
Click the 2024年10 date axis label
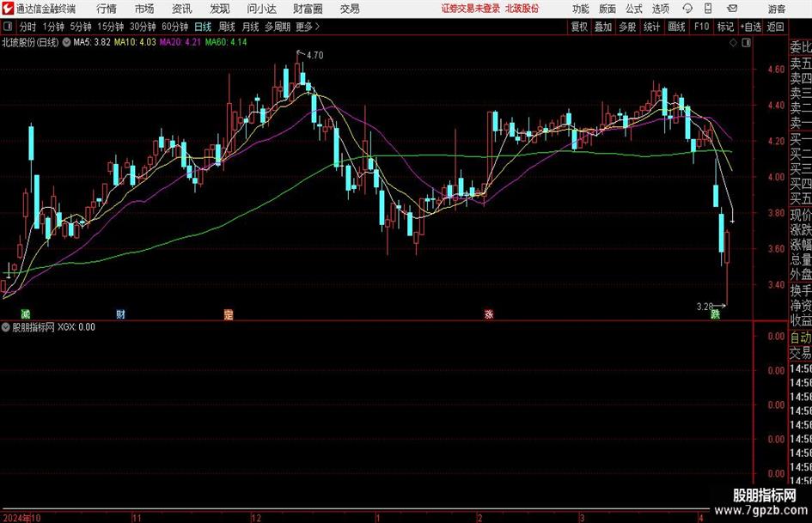[x=21, y=518]
